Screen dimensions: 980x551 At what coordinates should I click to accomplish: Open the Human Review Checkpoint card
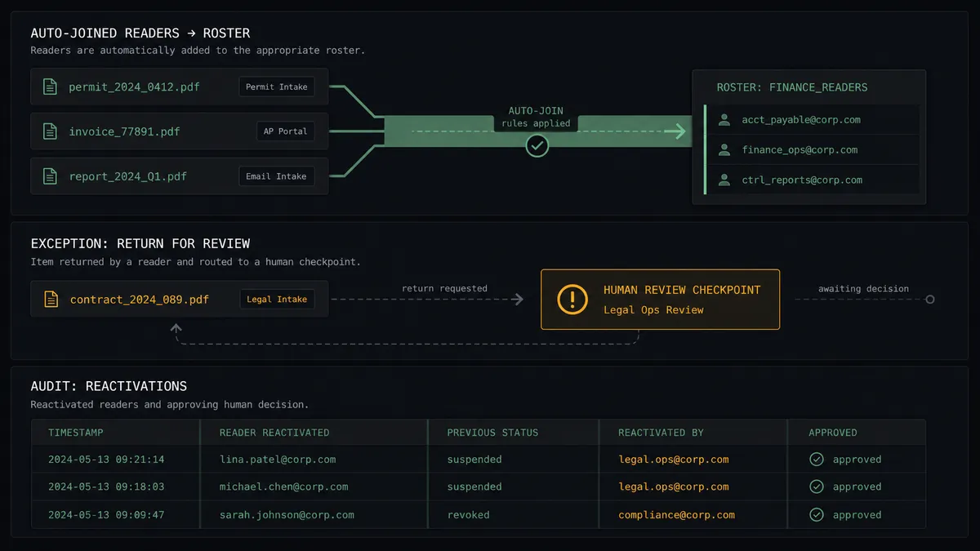pos(660,300)
